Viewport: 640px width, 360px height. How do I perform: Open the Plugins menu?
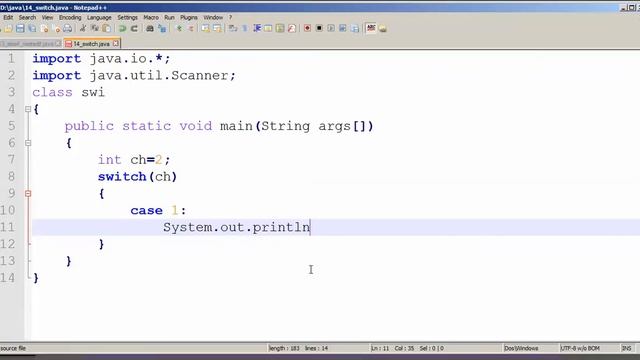click(189, 18)
